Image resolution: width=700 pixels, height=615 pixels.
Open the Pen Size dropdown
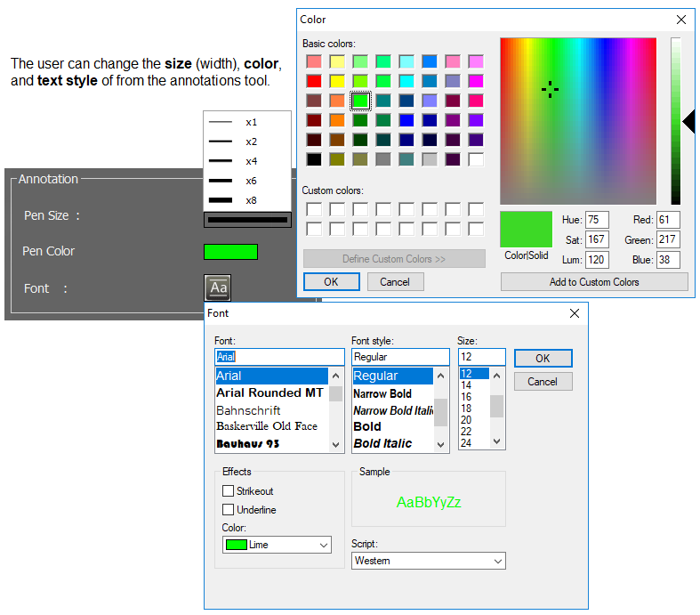(247, 219)
